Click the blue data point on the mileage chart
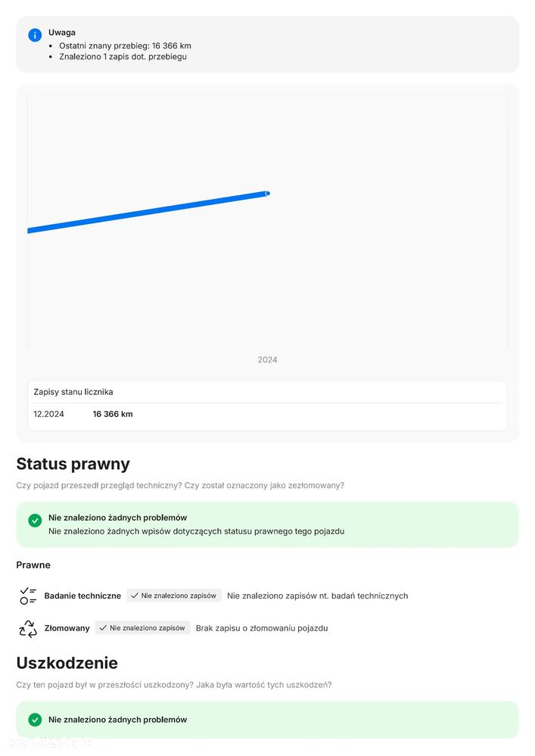The image size is (535, 756). point(268,194)
